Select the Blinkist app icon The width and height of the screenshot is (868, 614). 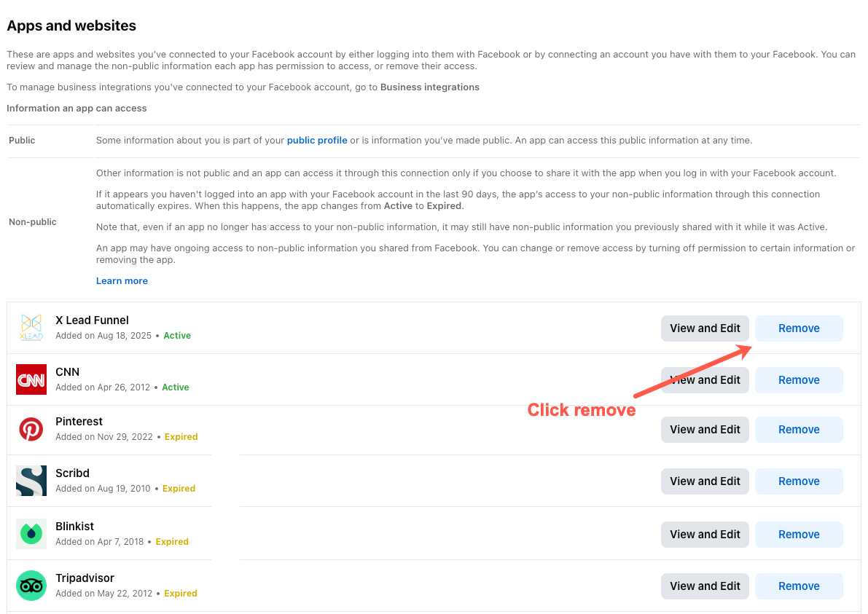tap(31, 534)
